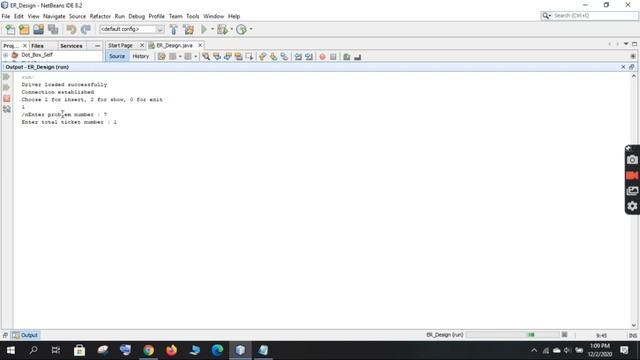Click the Redo arrow icon
This screenshot has width=640, height=360.
86,29
